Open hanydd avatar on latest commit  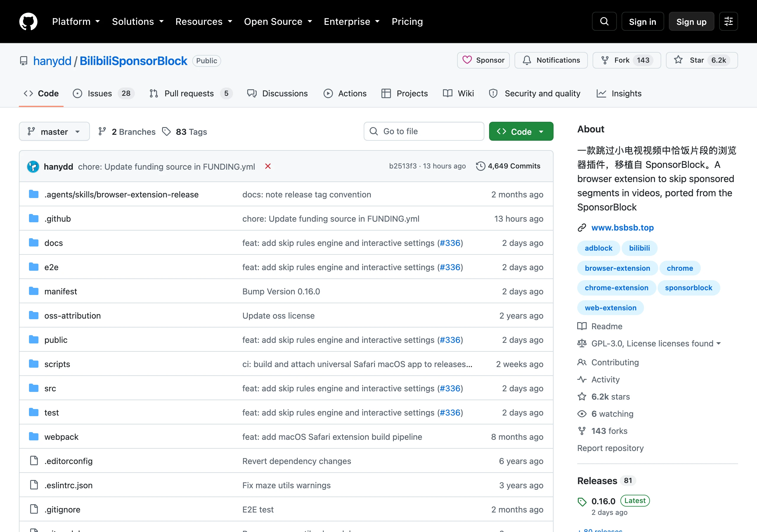pyautogui.click(x=33, y=166)
